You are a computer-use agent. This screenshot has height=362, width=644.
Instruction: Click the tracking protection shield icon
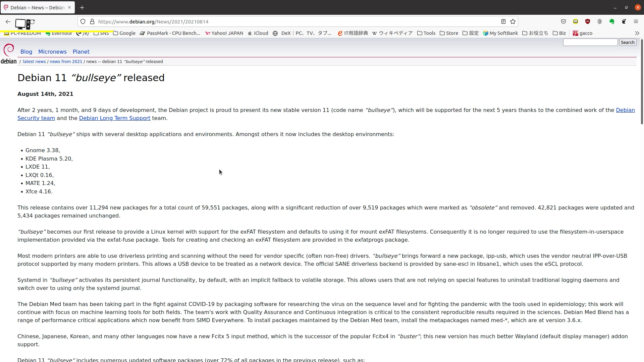pos(83,22)
